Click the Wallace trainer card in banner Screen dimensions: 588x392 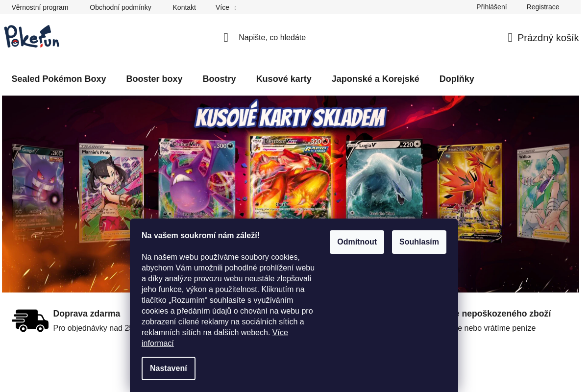pos(543,194)
